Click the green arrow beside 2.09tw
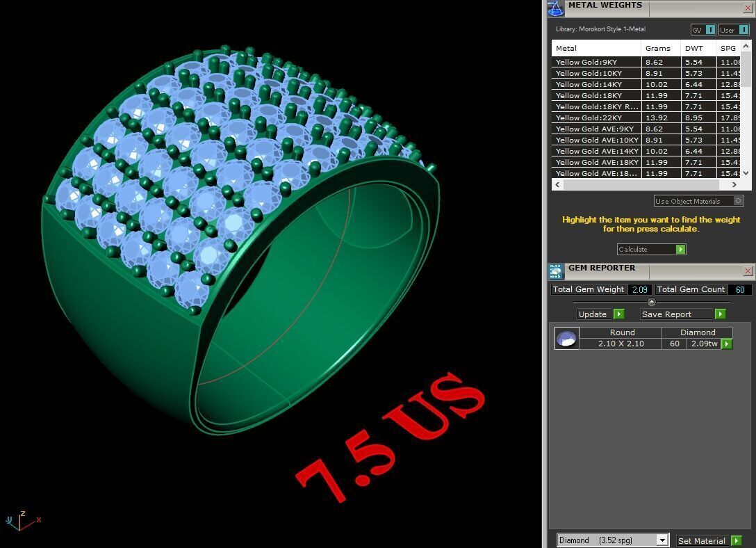 [x=727, y=344]
